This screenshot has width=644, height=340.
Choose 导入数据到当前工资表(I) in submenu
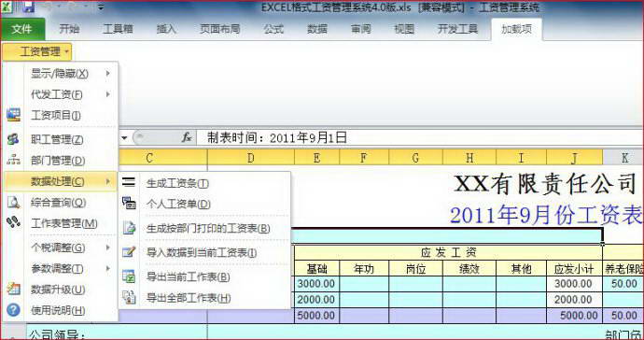tap(204, 252)
